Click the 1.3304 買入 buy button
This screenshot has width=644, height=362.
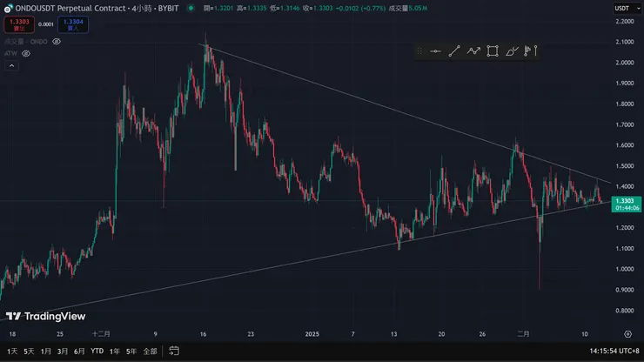pos(73,24)
